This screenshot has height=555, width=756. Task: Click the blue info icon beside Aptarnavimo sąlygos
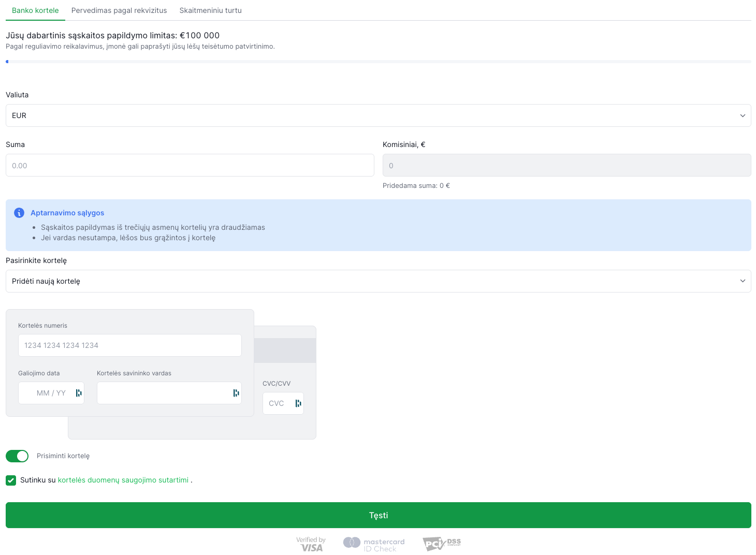click(x=19, y=213)
